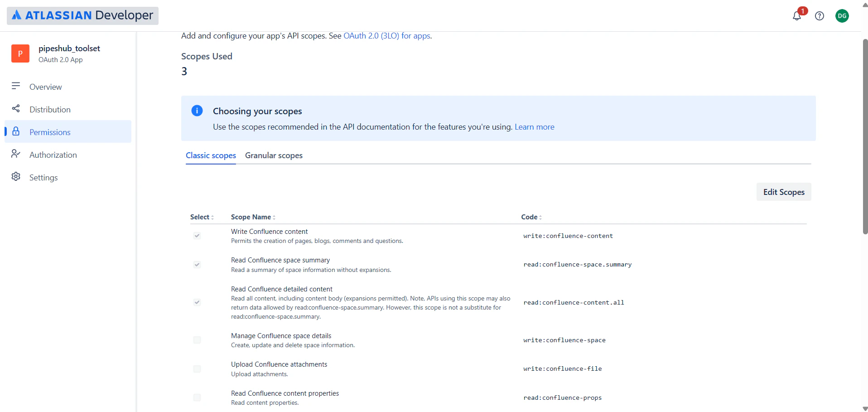This screenshot has width=868, height=412.
Task: Click the info icon in scopes banner
Action: click(197, 111)
